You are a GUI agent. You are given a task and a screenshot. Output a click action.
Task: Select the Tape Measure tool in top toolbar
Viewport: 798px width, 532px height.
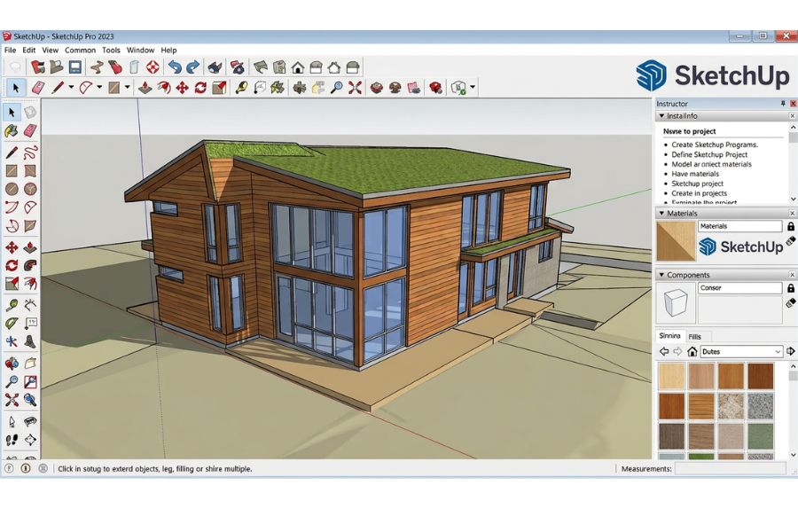pyautogui.click(x=240, y=88)
